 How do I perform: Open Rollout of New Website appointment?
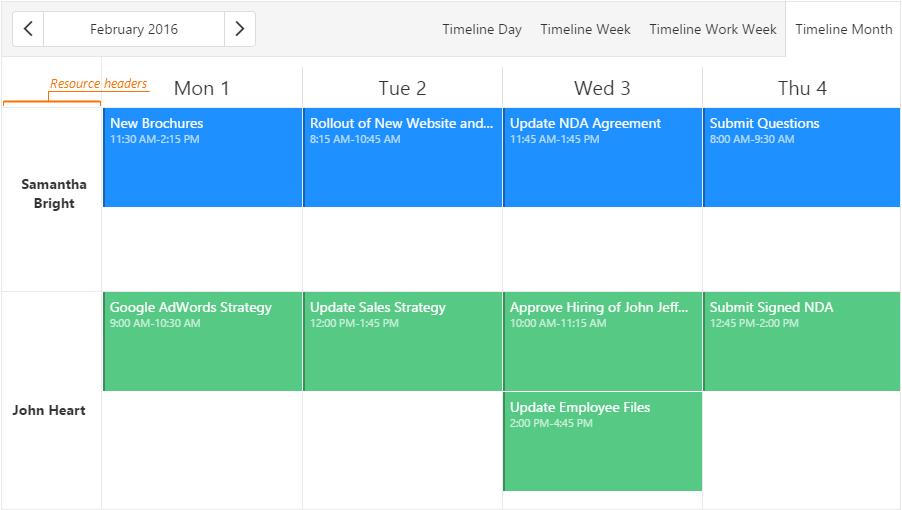402,157
